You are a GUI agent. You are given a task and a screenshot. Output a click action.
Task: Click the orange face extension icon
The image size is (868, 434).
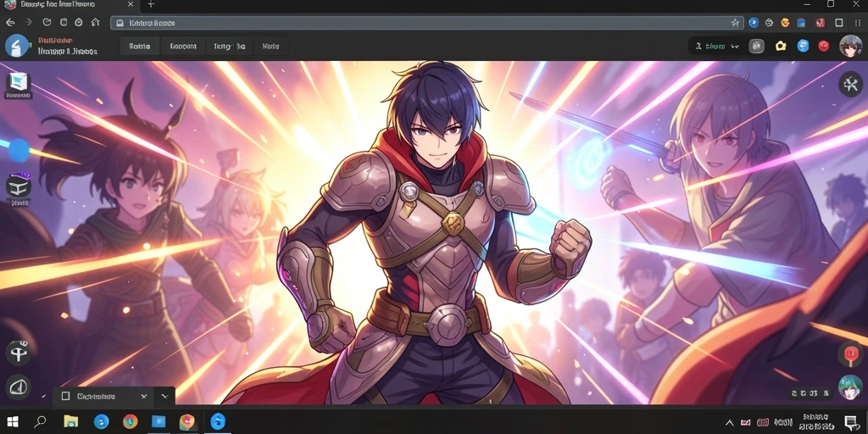[785, 23]
